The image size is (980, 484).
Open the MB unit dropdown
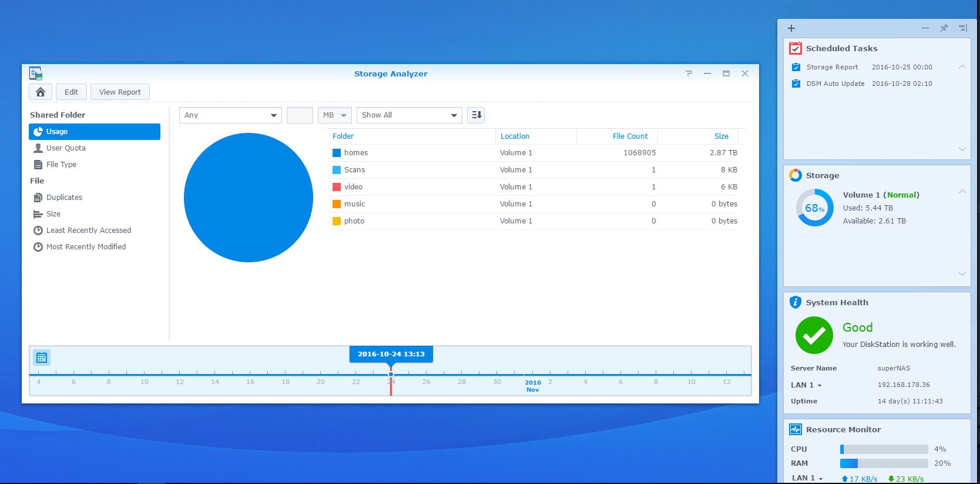[334, 115]
